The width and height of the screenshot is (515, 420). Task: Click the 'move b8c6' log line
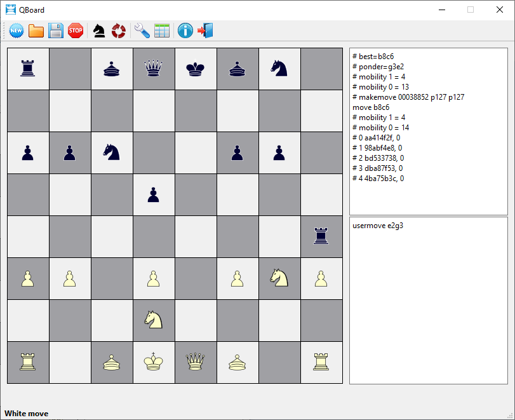pyautogui.click(x=371, y=107)
